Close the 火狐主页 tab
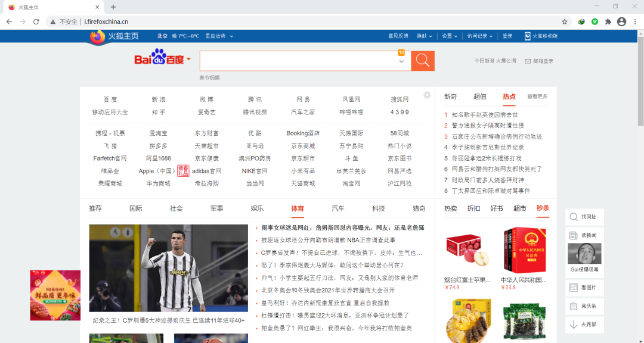 click(x=97, y=7)
